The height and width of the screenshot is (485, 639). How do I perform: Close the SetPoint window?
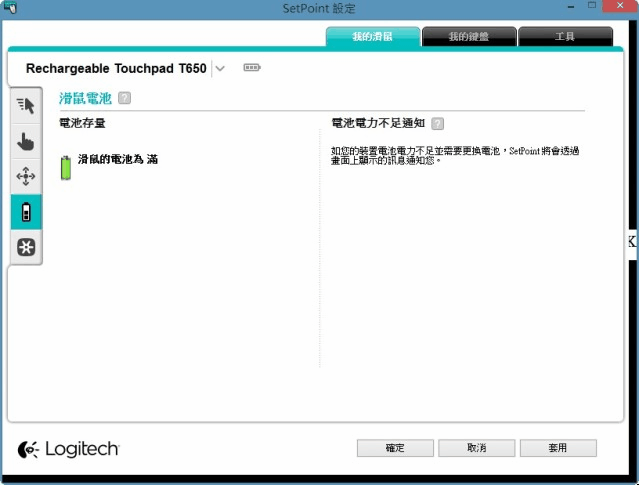click(x=620, y=6)
